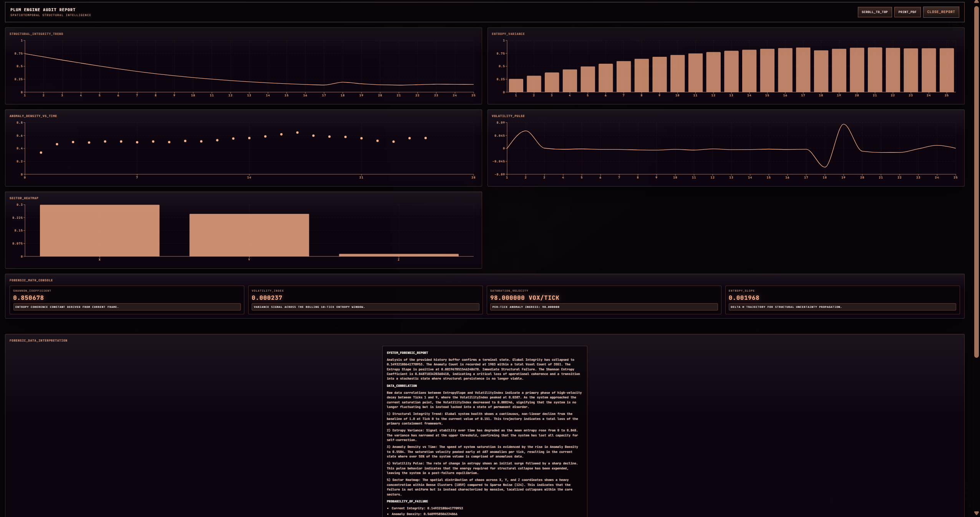980x517 pixels.
Task: Click the tallest peak of Volatility Pulse line
Action: (x=843, y=125)
